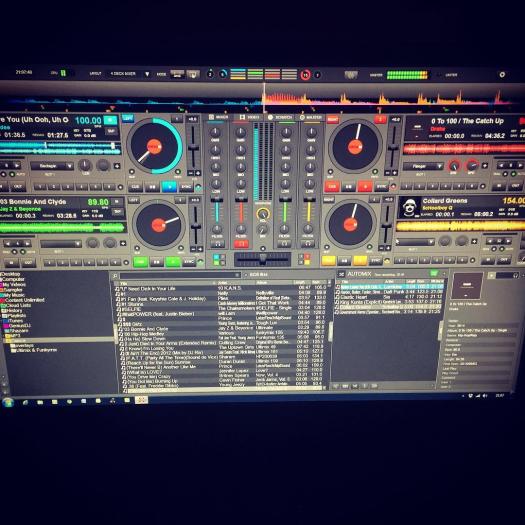Open the Content Unlimited folder in the tree
The image size is (525, 525).
[x=24, y=300]
